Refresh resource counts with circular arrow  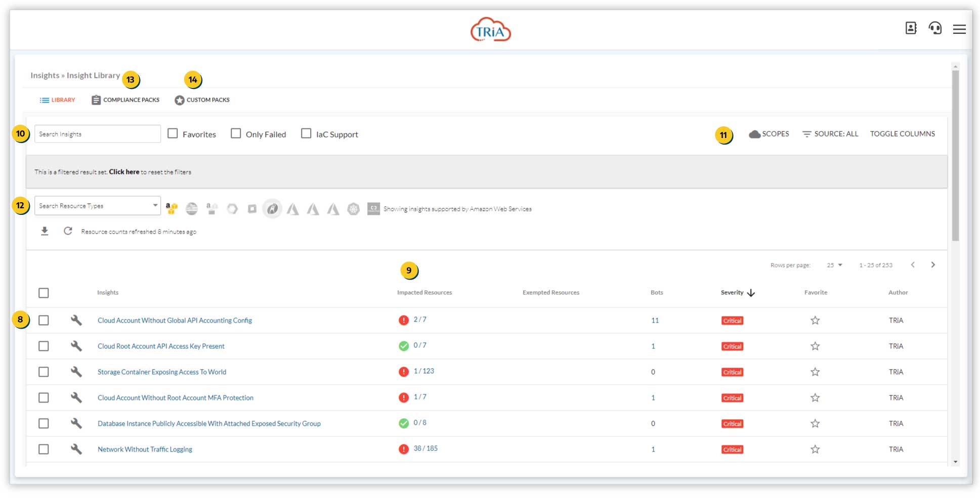coord(68,231)
